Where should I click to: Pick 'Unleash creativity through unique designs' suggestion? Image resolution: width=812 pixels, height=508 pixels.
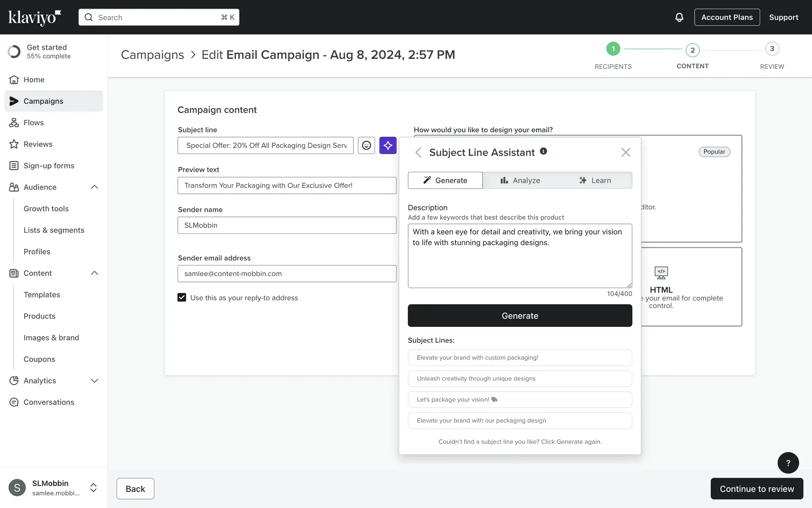click(520, 378)
